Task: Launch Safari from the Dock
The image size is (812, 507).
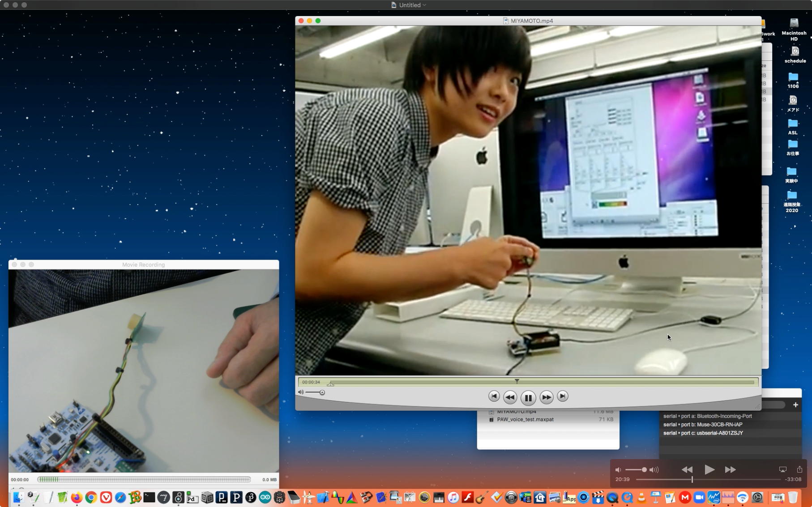Action: point(120,497)
